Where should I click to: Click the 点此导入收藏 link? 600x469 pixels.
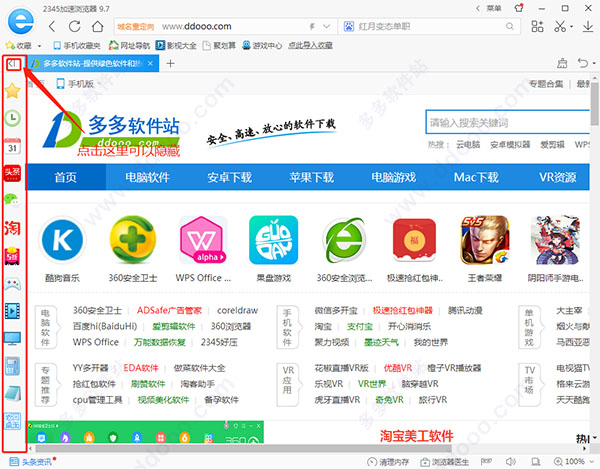[x=310, y=46]
